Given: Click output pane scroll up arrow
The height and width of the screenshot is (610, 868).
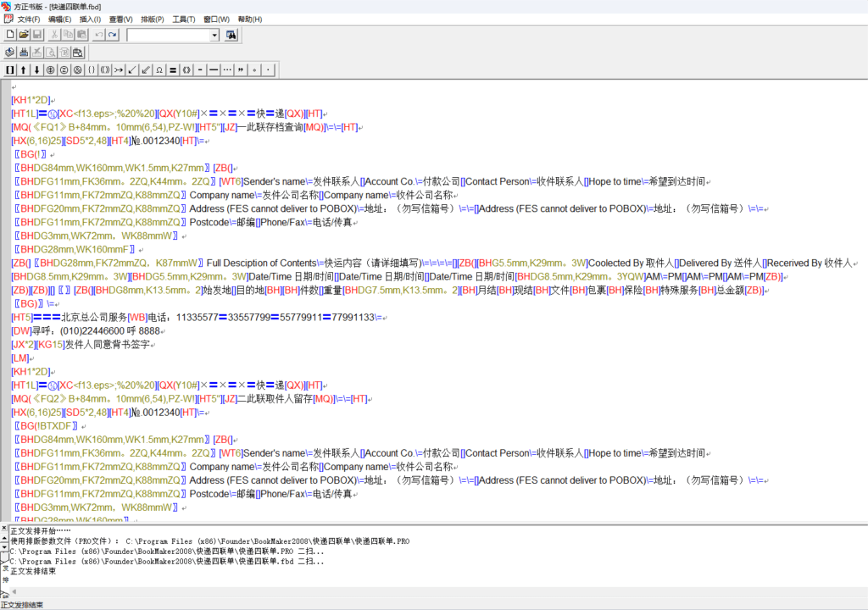Looking at the screenshot, I should coord(4,538).
